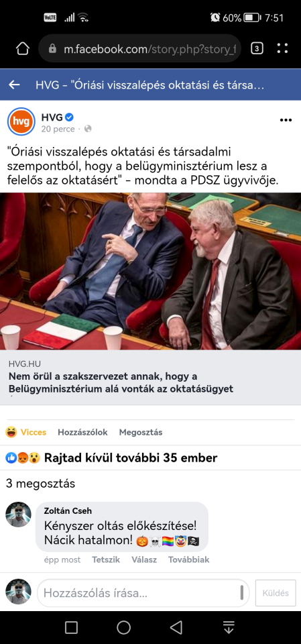Viewport: 301px width, 644px height.
Task: View reactions list of 35 people
Action: point(112,458)
